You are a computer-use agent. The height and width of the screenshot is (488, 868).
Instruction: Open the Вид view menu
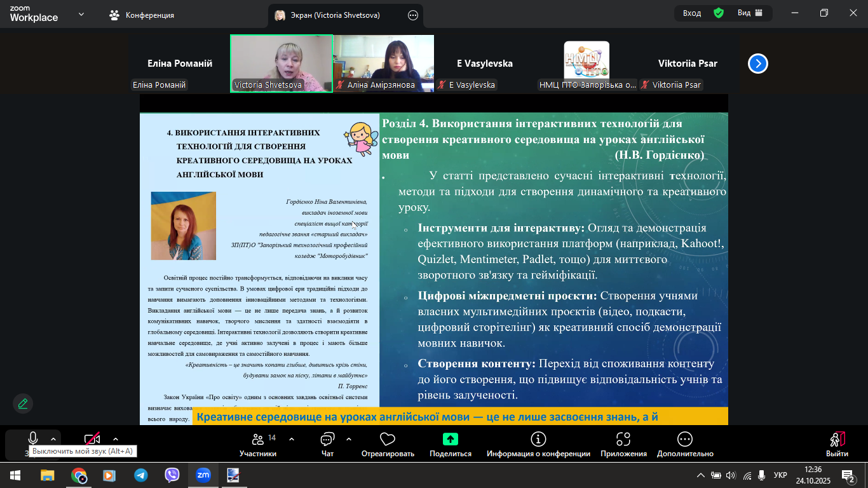[x=750, y=13]
